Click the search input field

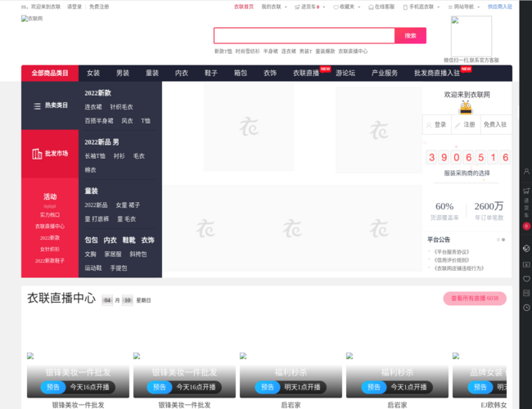(x=304, y=36)
